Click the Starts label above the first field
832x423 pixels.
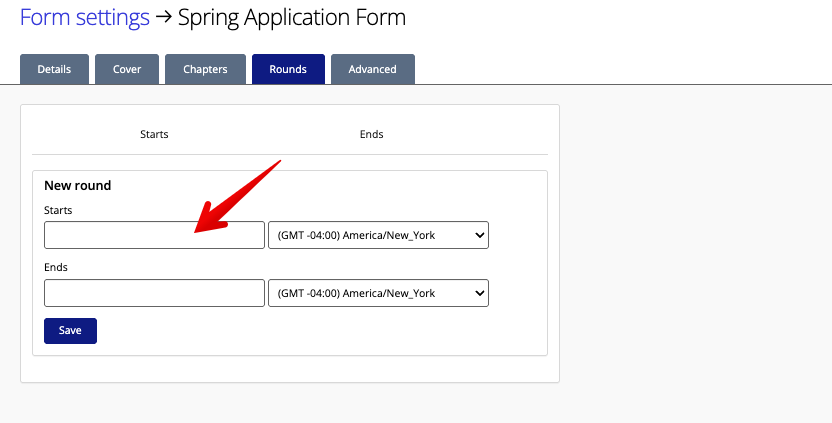[58, 210]
